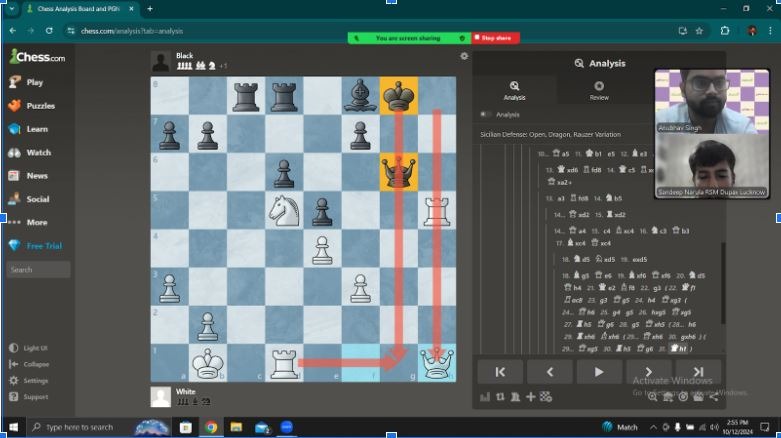Open Chrome from the Windows taskbar
Screen dimensions: 781x438
(x=211, y=427)
